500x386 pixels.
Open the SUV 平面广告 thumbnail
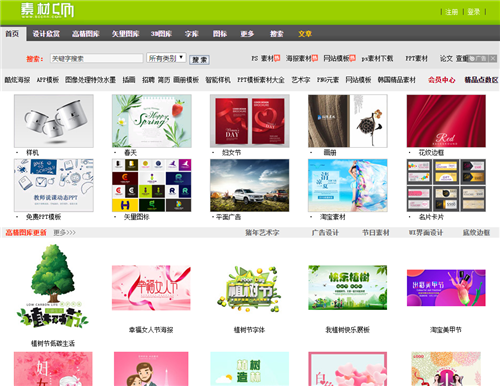tap(250, 185)
